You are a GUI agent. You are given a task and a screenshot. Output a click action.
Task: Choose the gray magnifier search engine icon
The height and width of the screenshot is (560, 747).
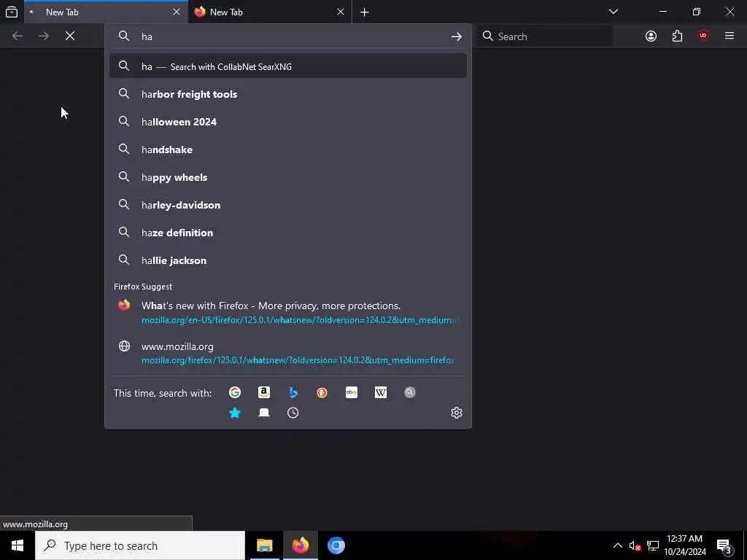pos(410,392)
